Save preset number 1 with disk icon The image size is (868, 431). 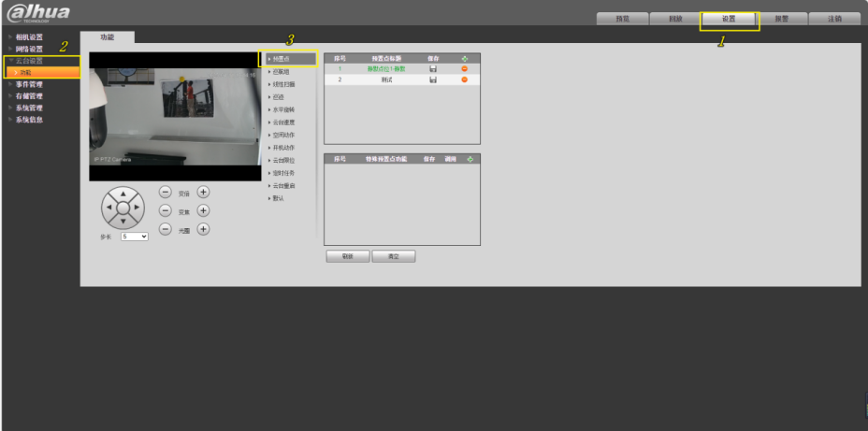click(433, 69)
